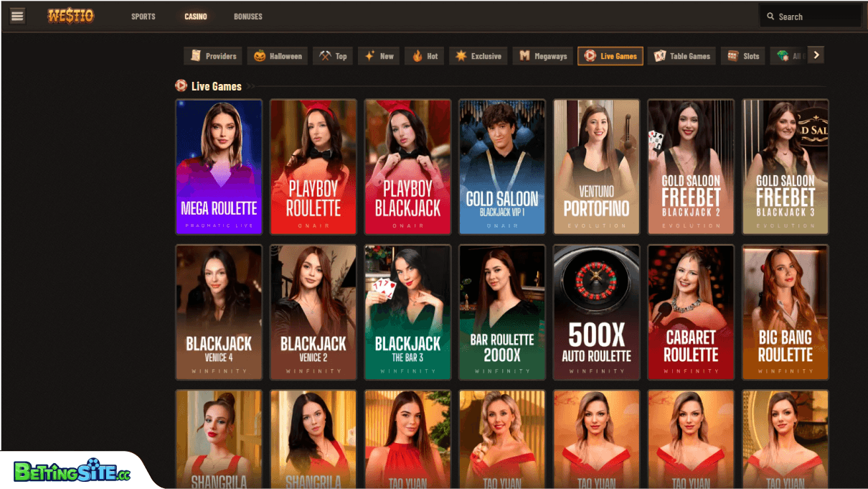Open the Ventuno Portofino game
868x489 pixels.
(597, 167)
